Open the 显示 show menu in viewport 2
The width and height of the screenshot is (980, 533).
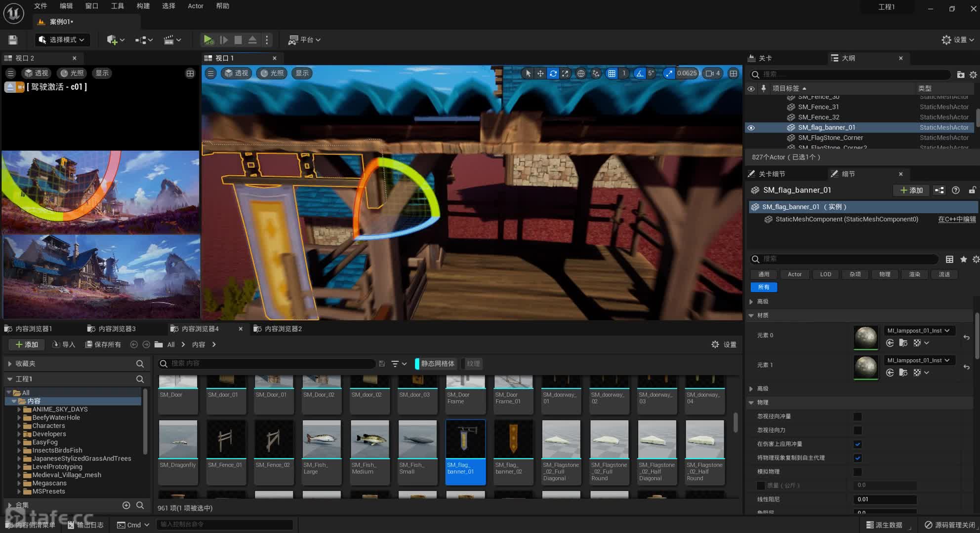(102, 73)
